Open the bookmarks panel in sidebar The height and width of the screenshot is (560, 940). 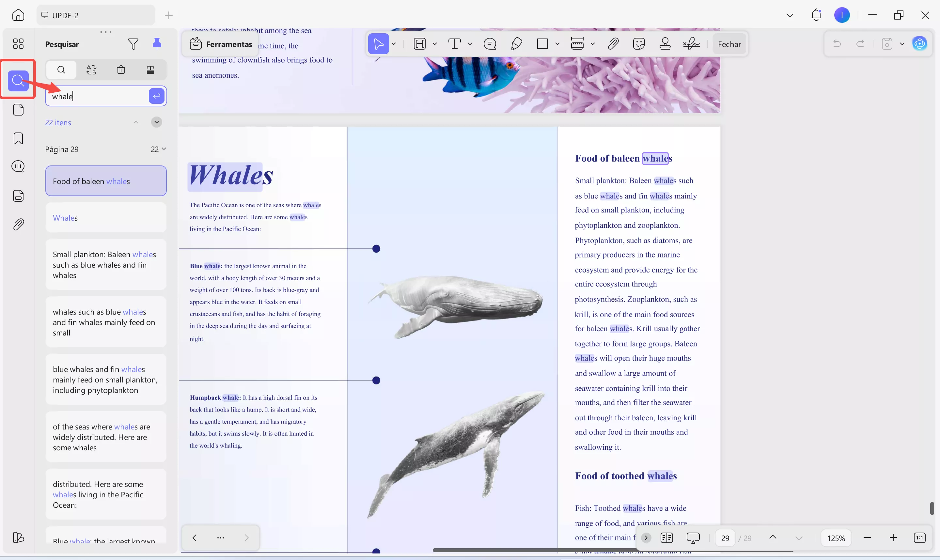click(18, 138)
